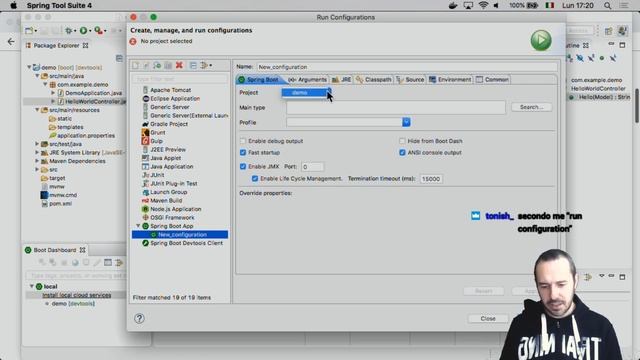Click the large green Run icon
Image resolution: width=640 pixels, height=360 pixels.
tap(541, 40)
